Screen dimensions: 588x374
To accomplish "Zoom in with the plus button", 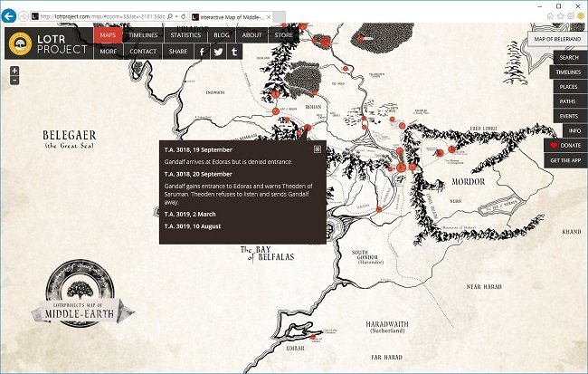I will [x=14, y=71].
